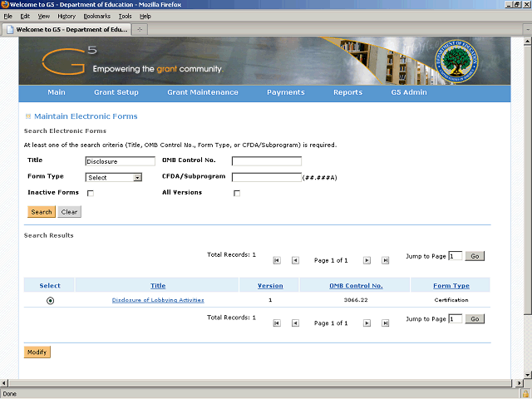Go to previous page in top pagination
Screen dimensions: 532x399
(295, 260)
